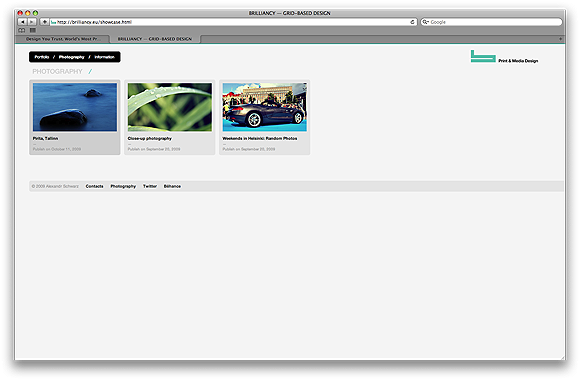580x380 pixels.
Task: Click the PHOTOGRAPHY section heading
Action: click(x=57, y=71)
